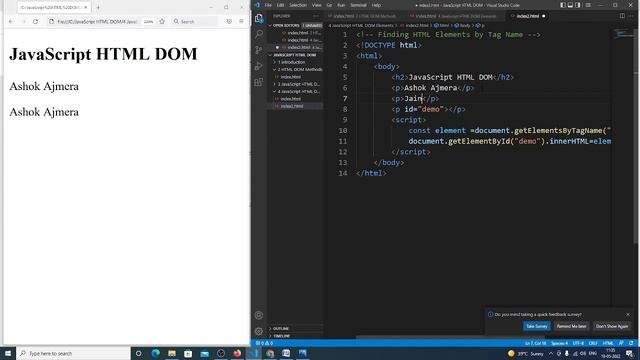Open Firefox from the taskbar
Image resolution: width=640 pixels, height=360 pixels.
pos(237,353)
